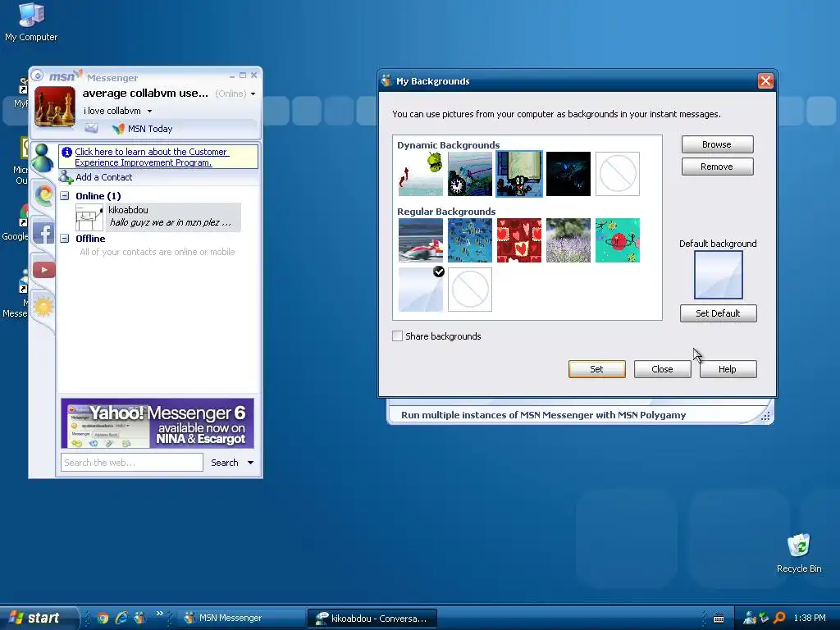The height and width of the screenshot is (630, 840).
Task: Click the Help button in My Backgrounds
Action: point(728,369)
